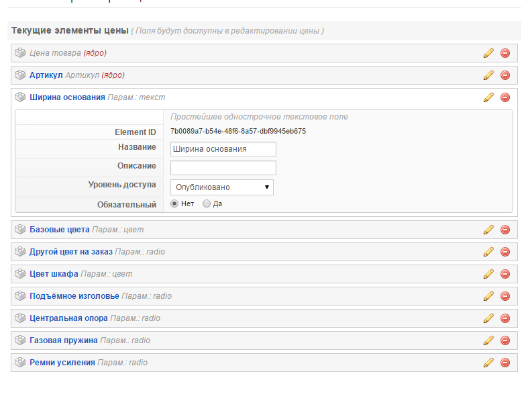532x417 pixels.
Task: Click edit pencil for Базовые цвета row
Action: [x=488, y=230]
